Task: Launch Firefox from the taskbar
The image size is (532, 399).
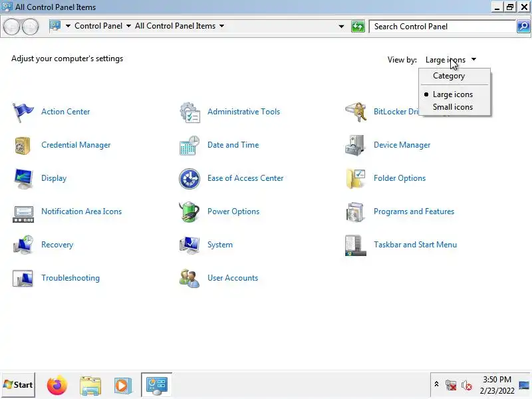Action: click(57, 385)
